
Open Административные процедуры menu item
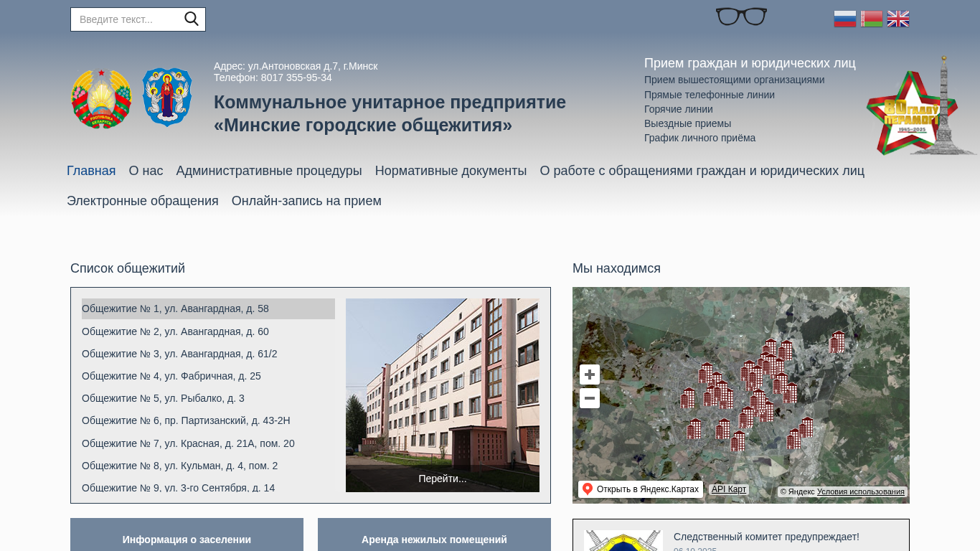269,171
